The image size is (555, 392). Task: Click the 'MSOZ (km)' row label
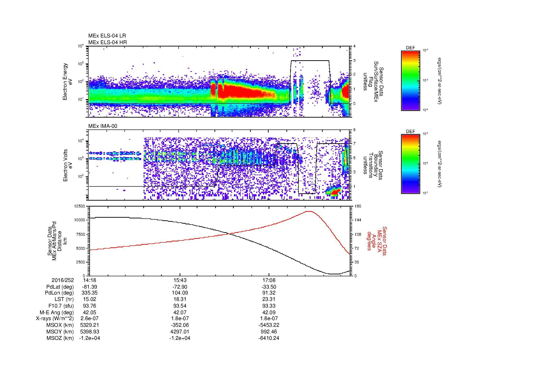pos(60,338)
